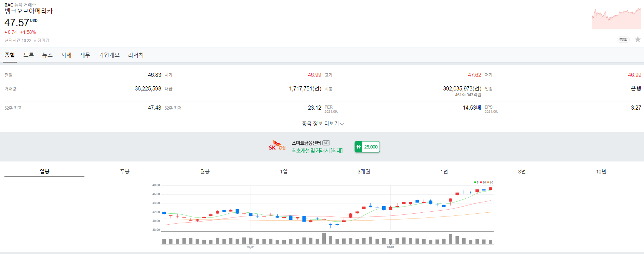Select the 일봉 chart tab
Screen dimensions: 644x254
click(44, 171)
